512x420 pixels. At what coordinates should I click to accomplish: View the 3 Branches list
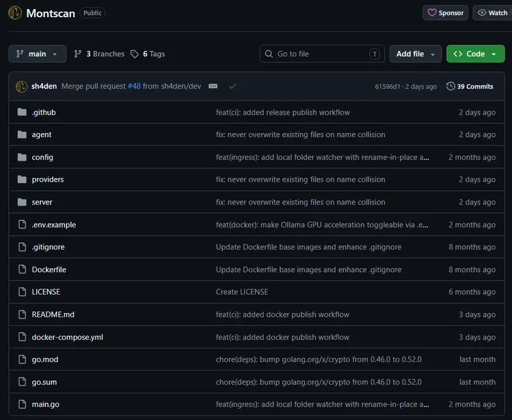tap(99, 54)
